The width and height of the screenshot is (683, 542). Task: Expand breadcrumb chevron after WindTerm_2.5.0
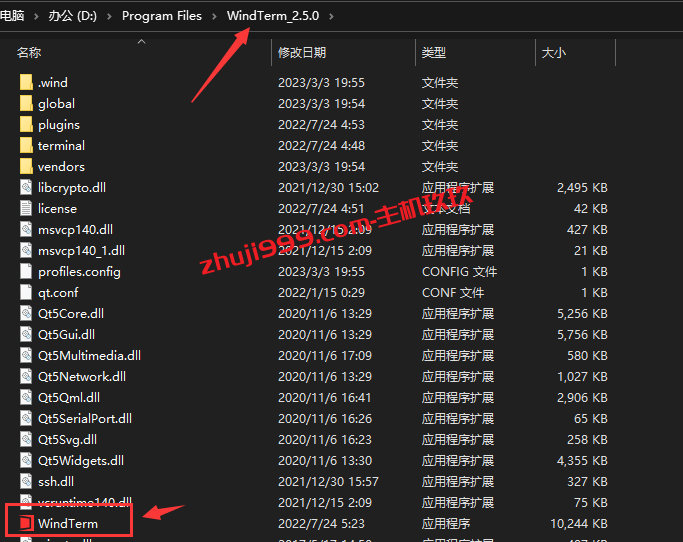click(x=331, y=16)
